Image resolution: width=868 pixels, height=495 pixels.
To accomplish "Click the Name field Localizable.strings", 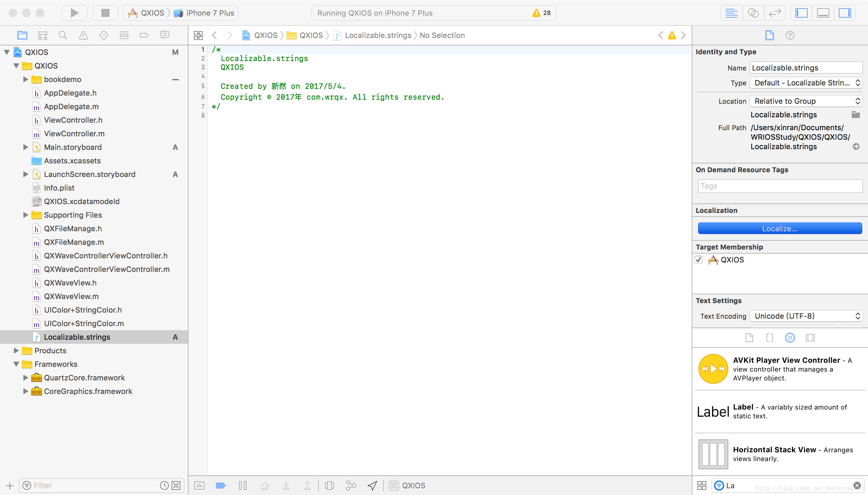I will (x=806, y=68).
